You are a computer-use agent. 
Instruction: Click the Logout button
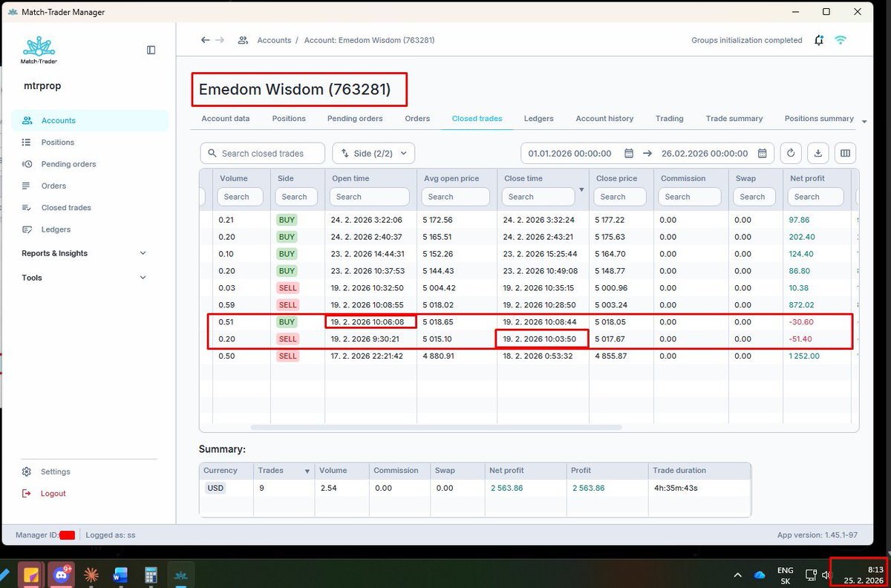coord(53,493)
